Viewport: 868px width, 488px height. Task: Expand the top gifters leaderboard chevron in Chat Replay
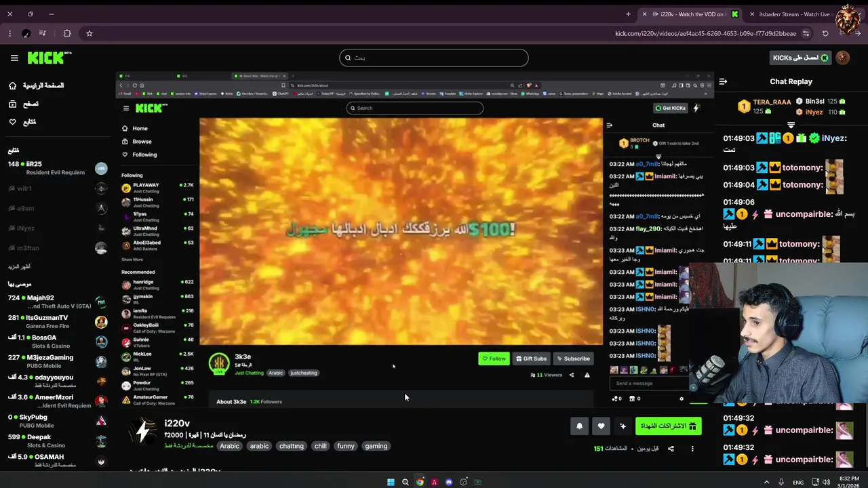pos(791,125)
